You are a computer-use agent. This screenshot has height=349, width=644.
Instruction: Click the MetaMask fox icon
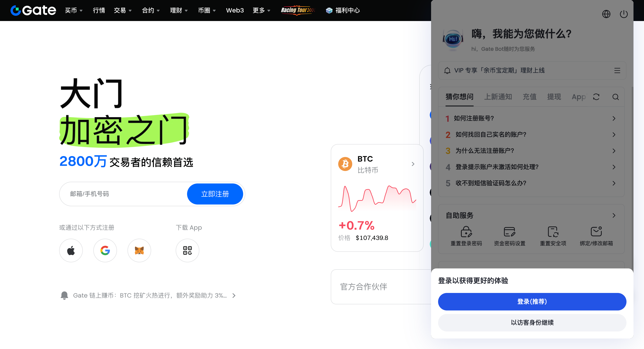tap(139, 250)
